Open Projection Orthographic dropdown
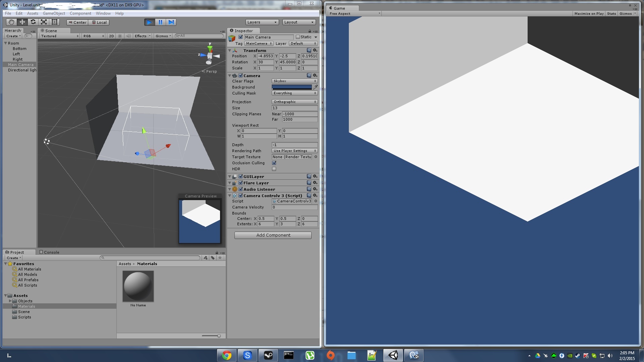 [294, 102]
